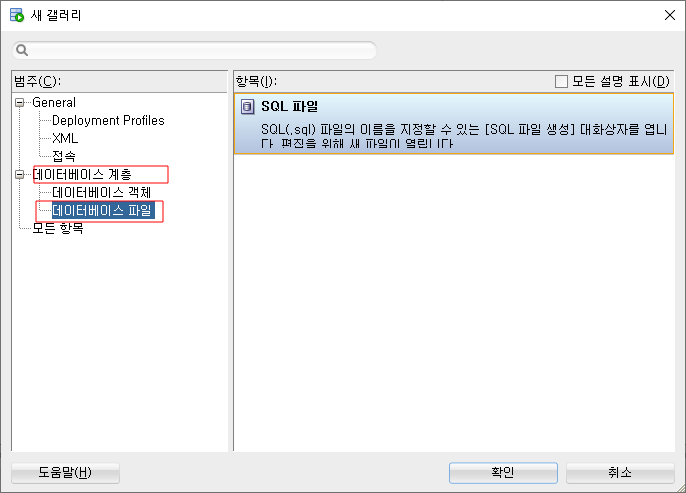
Task: Open help with 도움말 button
Action: [x=65, y=473]
